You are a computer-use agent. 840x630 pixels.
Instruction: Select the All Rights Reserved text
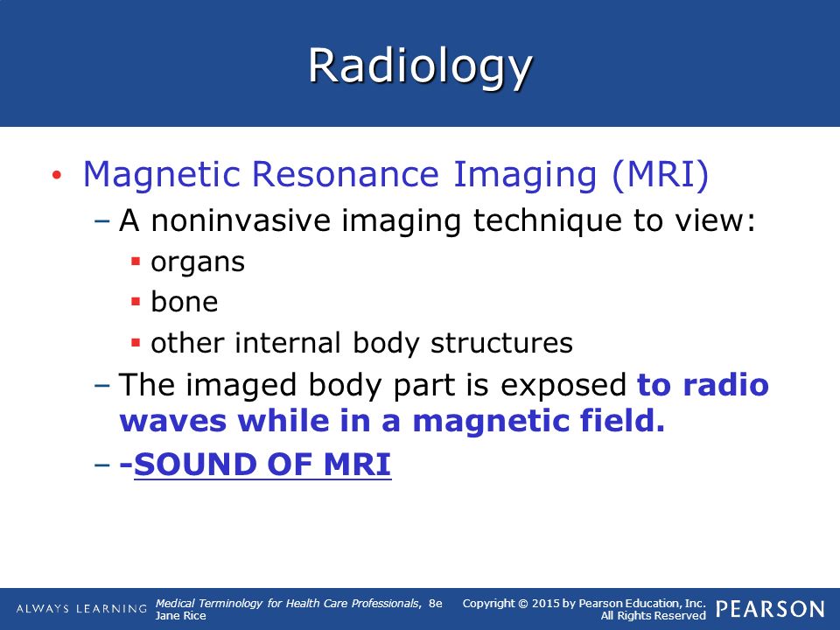(x=653, y=616)
